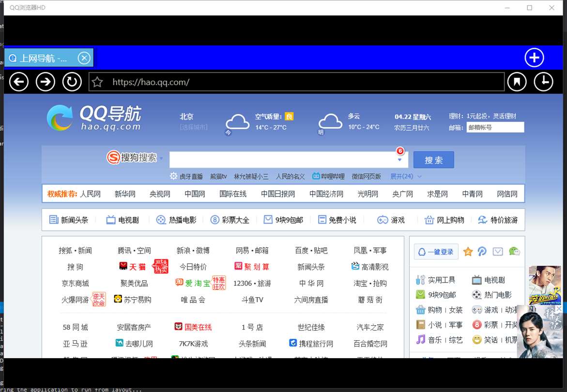Click the 邮箱帐号 input field
The height and width of the screenshot is (392, 567).
point(495,127)
